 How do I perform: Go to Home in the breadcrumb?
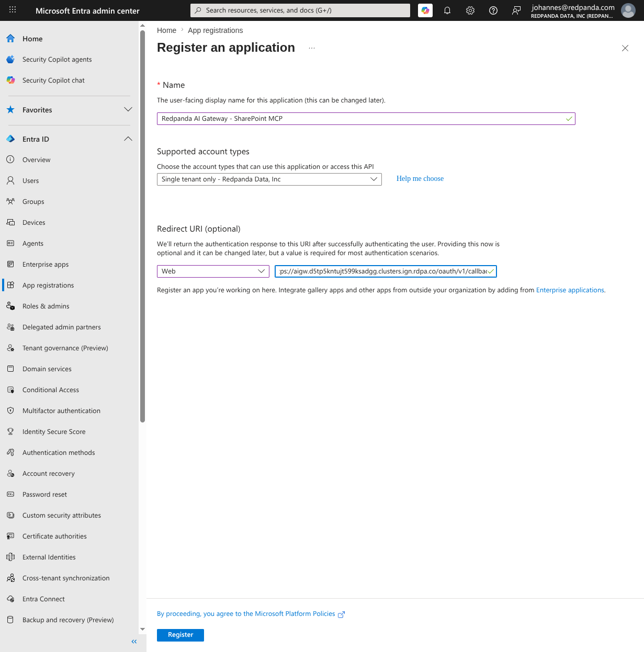(166, 30)
